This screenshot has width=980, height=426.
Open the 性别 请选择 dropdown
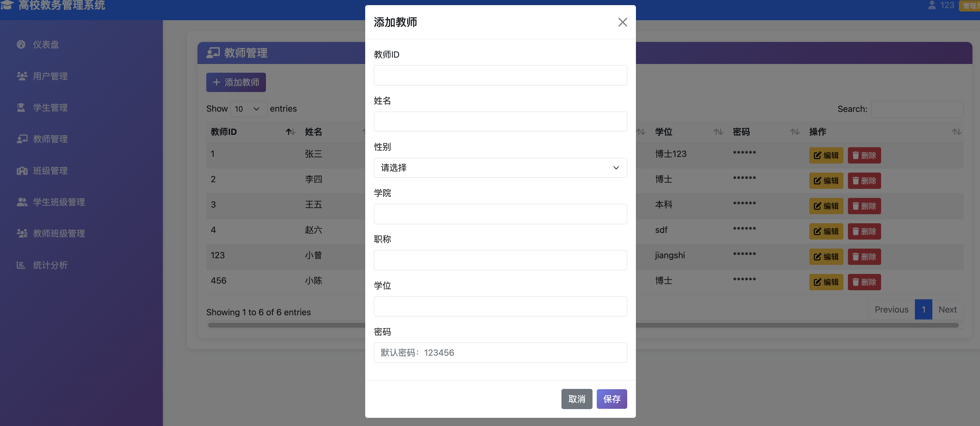pyautogui.click(x=500, y=168)
